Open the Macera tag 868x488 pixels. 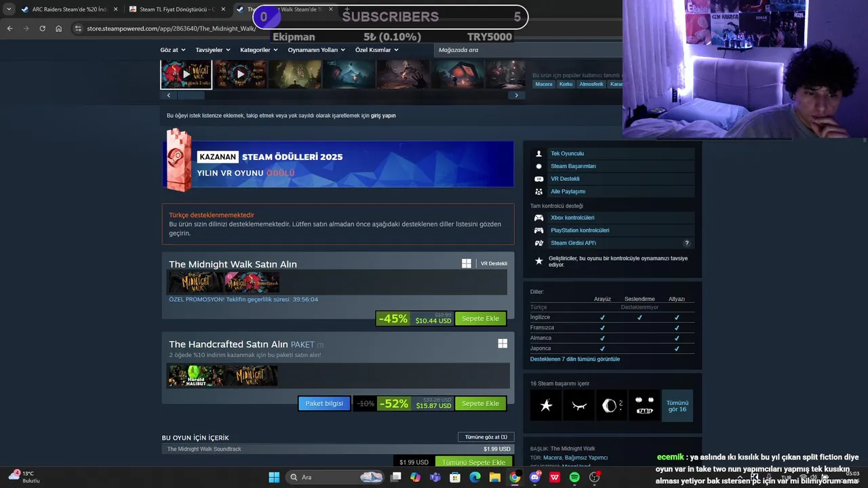(544, 84)
